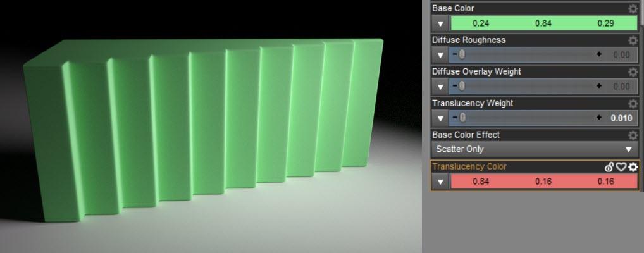Open Translucency Color settings gear

(x=633, y=167)
